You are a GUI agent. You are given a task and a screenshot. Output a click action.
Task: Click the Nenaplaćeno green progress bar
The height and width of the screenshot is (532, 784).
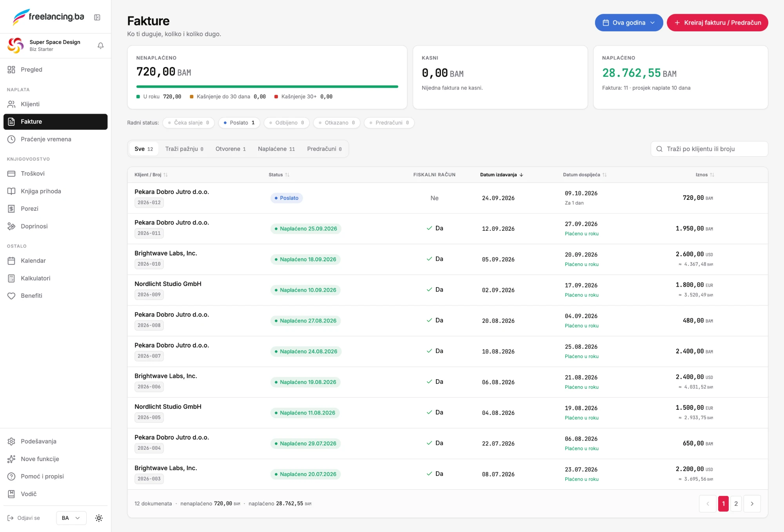[x=267, y=87]
